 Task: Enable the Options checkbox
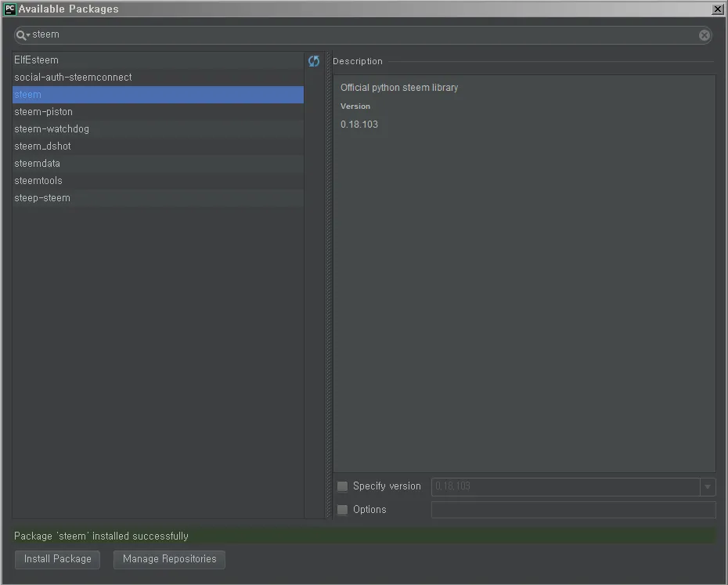coord(342,510)
